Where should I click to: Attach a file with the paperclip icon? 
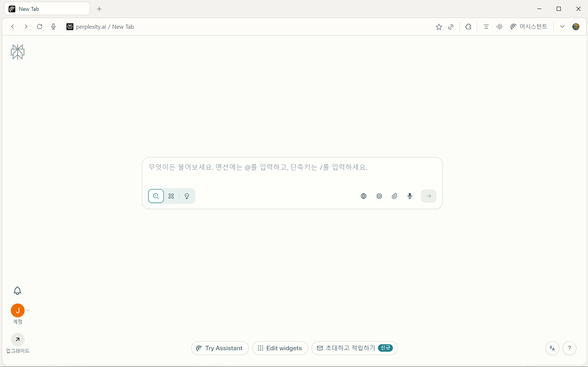pos(394,196)
